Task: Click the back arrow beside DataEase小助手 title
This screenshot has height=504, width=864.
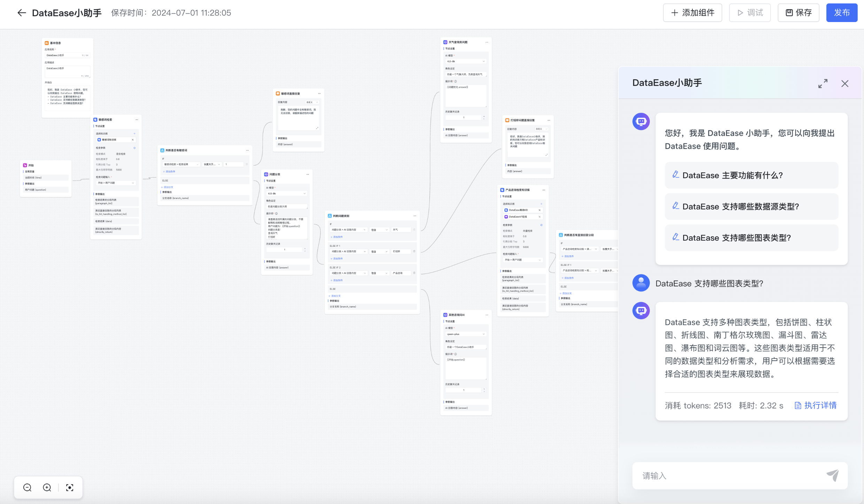Action: (x=22, y=13)
